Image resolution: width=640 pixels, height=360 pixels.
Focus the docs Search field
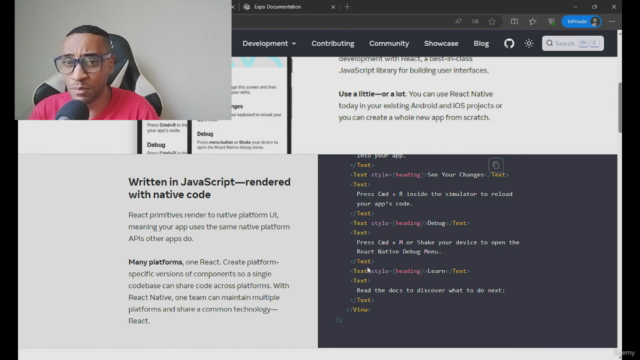click(573, 43)
